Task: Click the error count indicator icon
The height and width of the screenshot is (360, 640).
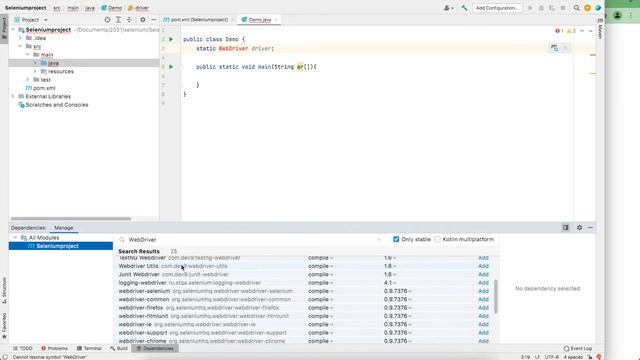Action: [x=559, y=31]
